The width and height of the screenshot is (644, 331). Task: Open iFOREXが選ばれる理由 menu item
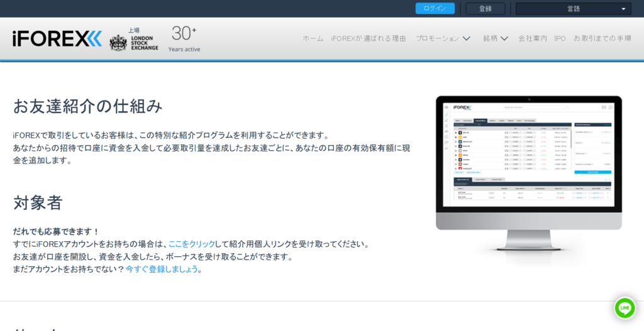(369, 38)
